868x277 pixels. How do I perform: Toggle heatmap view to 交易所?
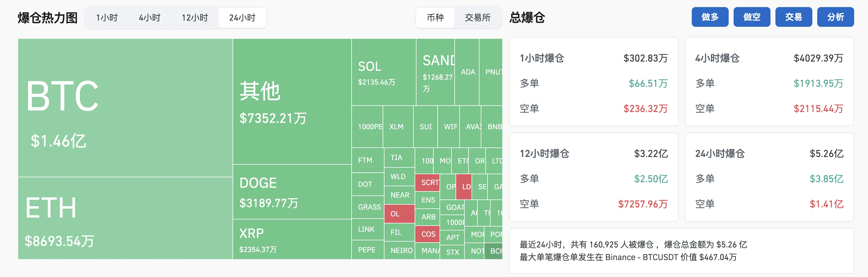click(x=477, y=18)
